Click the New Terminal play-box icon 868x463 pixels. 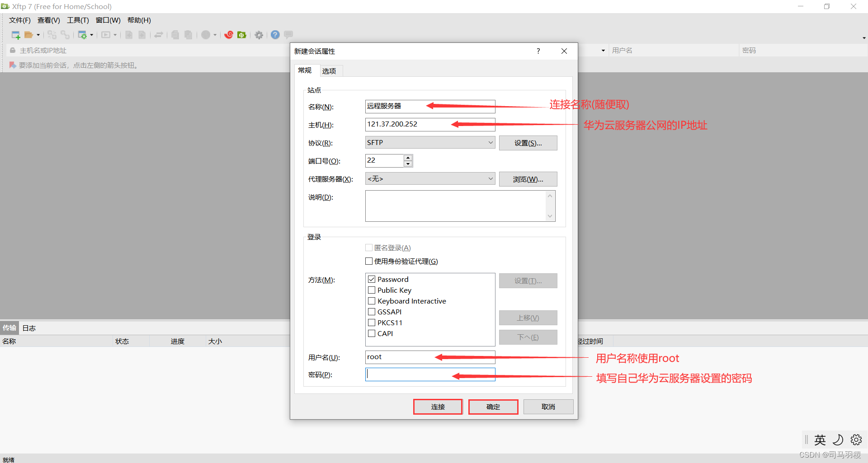tap(106, 35)
